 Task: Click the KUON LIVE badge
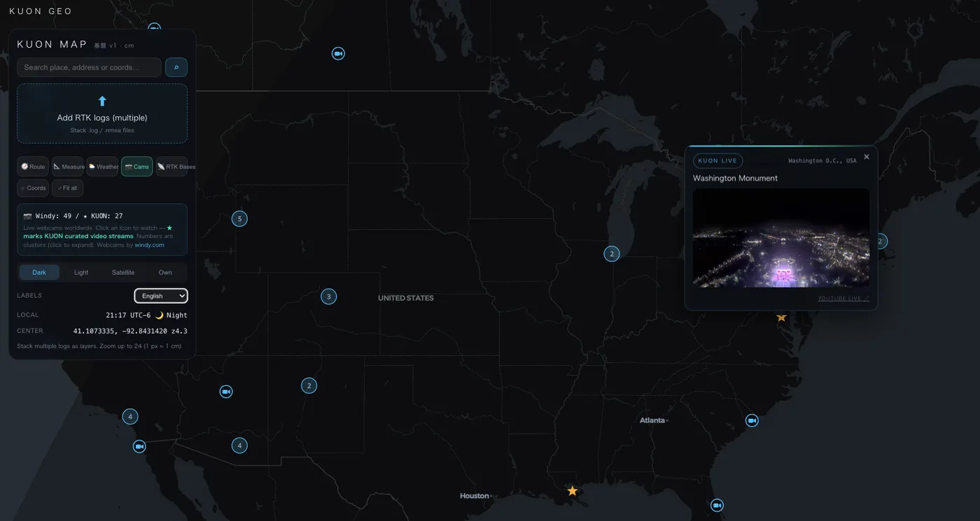[x=717, y=160]
